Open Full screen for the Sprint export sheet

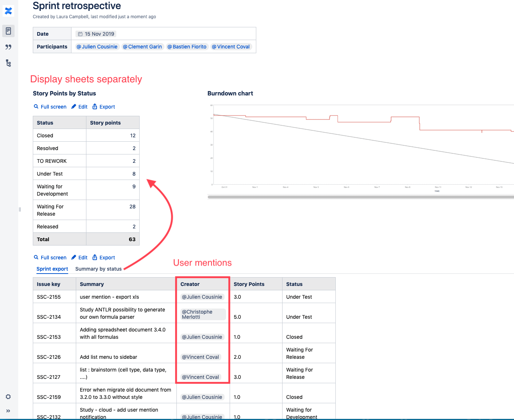pos(50,258)
